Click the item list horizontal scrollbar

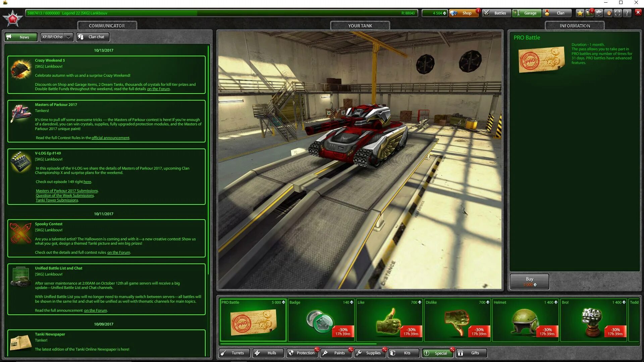pyautogui.click(x=299, y=344)
